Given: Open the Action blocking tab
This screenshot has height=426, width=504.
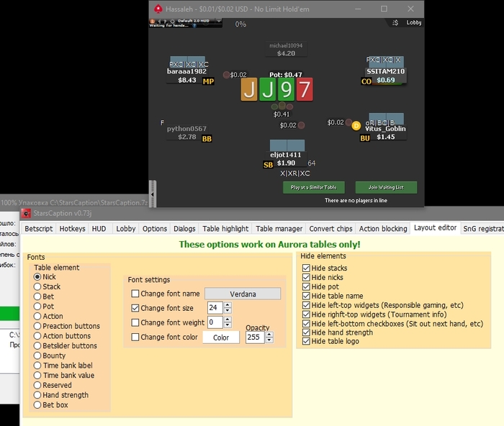Looking at the screenshot, I should 383,228.
